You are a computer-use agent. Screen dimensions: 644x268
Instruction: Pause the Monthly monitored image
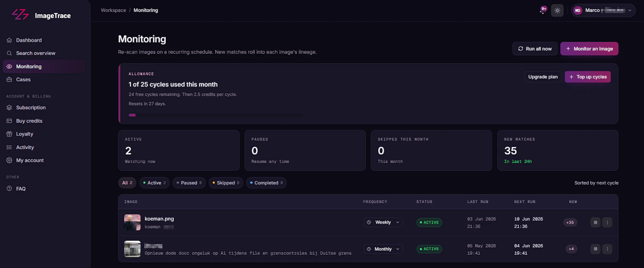click(x=595, y=249)
